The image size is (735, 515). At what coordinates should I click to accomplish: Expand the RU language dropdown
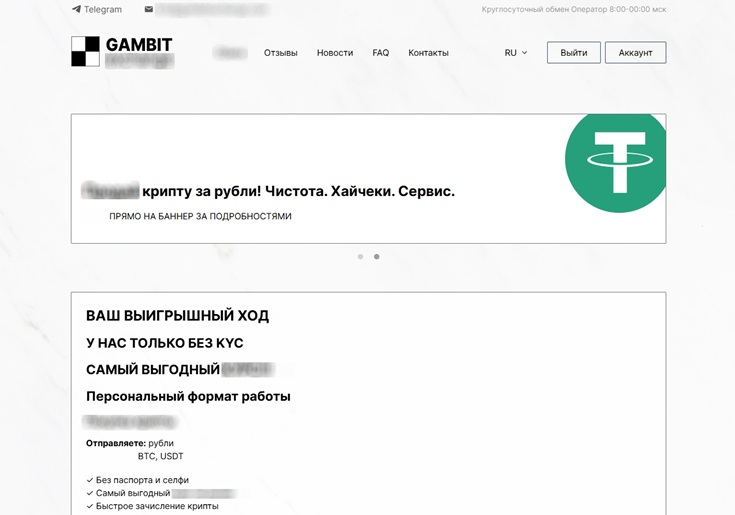[516, 53]
